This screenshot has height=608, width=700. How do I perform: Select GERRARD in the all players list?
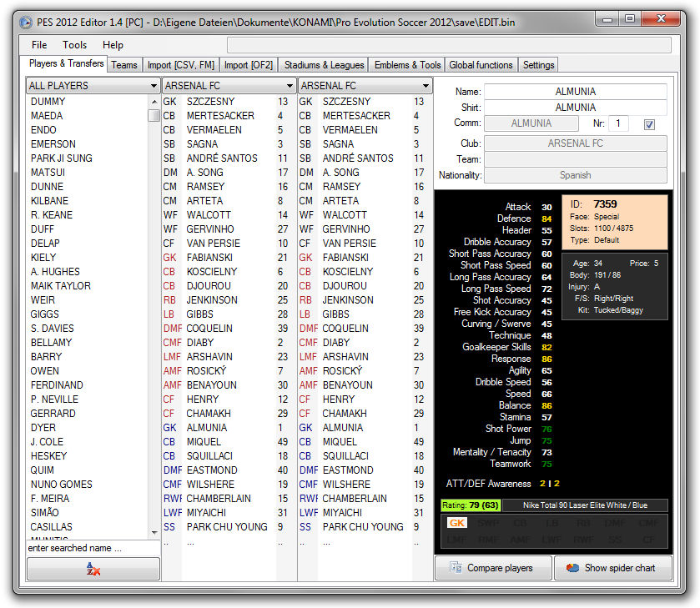tap(53, 414)
